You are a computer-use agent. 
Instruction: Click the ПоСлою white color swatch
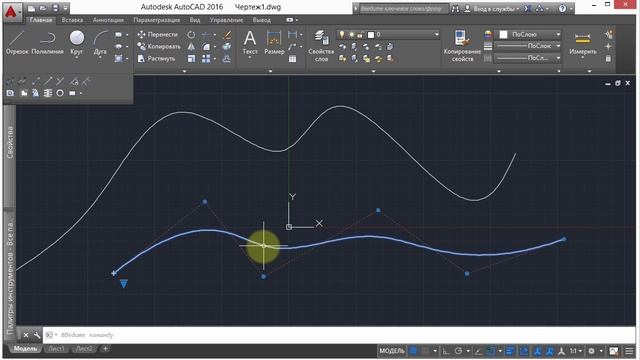(x=503, y=35)
